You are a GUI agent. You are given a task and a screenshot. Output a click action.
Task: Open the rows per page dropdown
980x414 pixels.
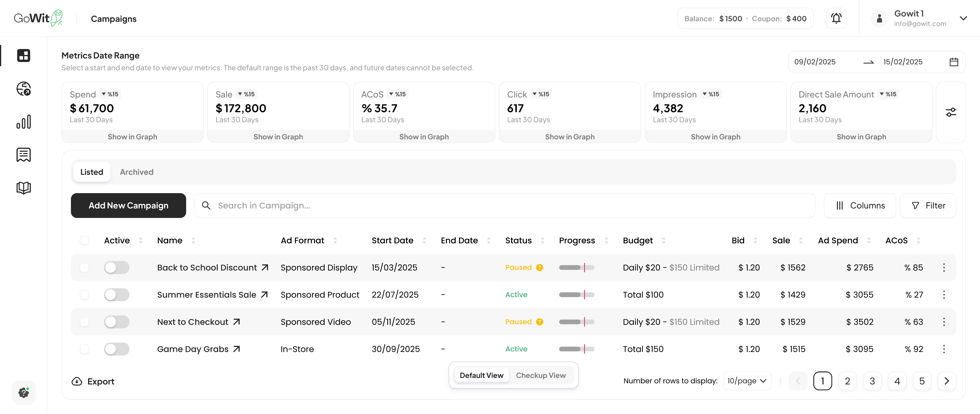click(747, 381)
